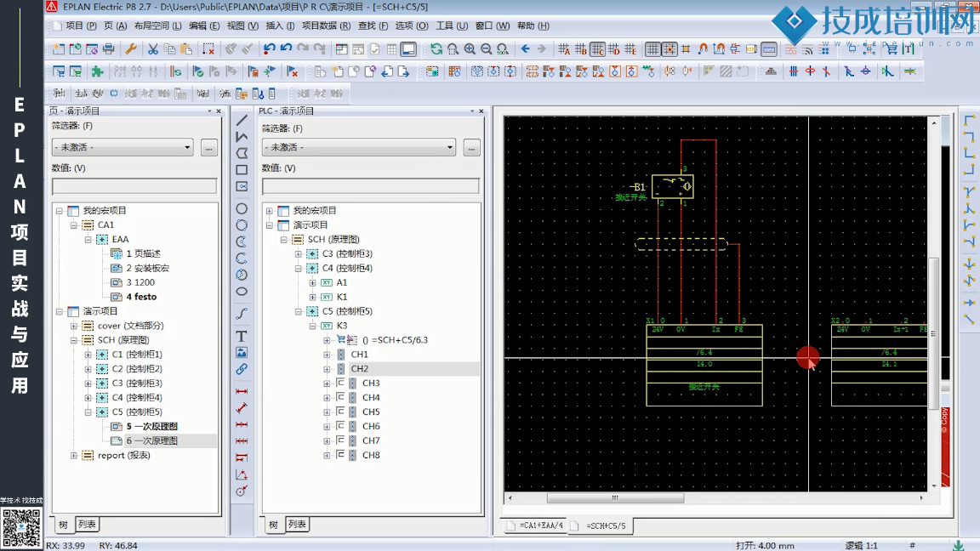Viewport: 980px width, 551px height.
Task: Open the 帮助 (H) menu
Action: [533, 26]
